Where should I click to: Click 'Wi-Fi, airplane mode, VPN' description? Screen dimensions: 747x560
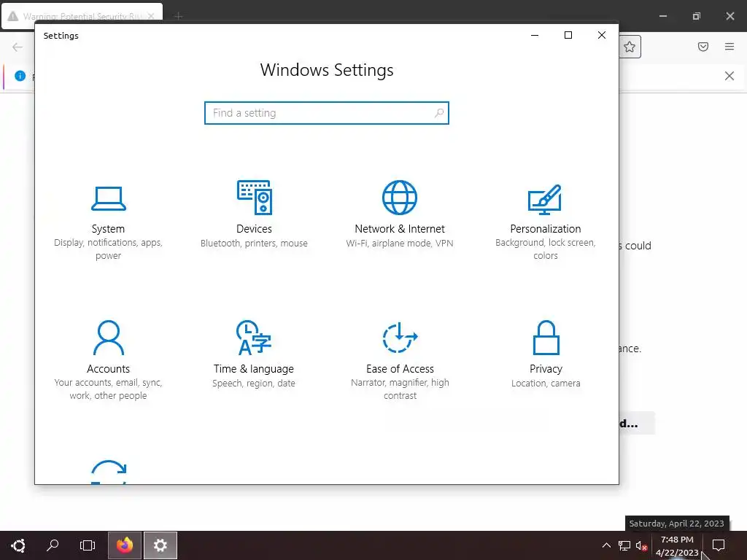point(400,244)
